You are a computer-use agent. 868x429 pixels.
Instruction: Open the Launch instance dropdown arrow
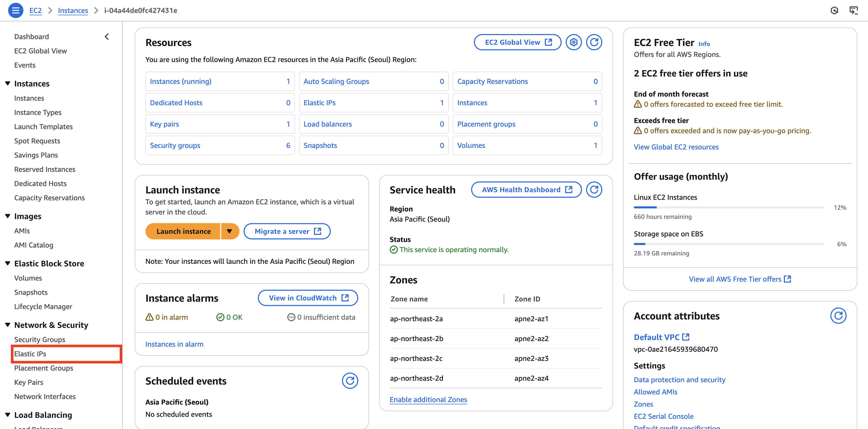point(230,231)
